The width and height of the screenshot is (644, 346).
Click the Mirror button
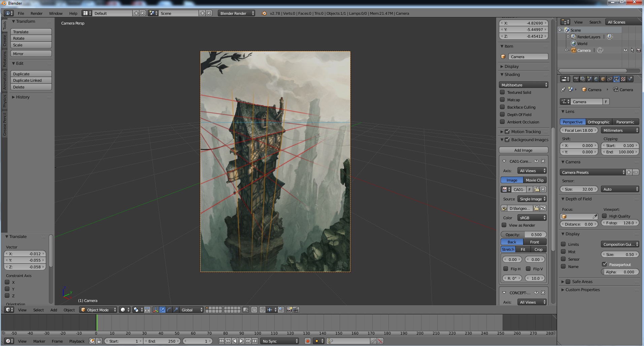(x=31, y=53)
